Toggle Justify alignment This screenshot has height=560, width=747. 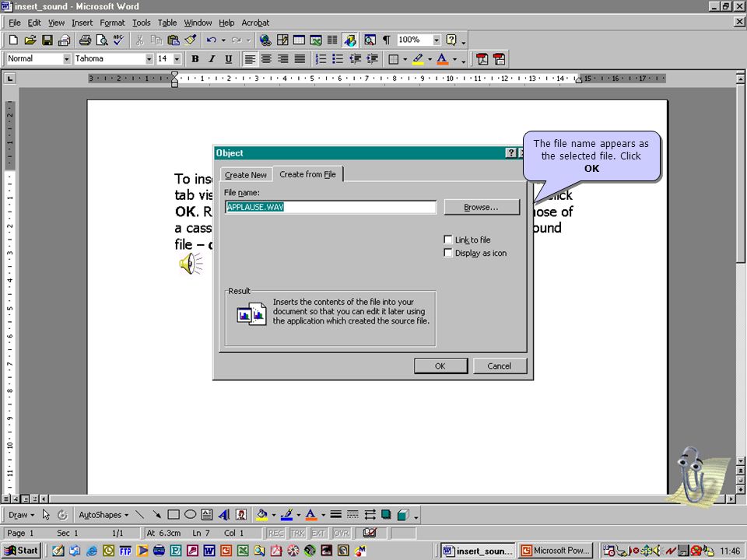[x=300, y=59]
